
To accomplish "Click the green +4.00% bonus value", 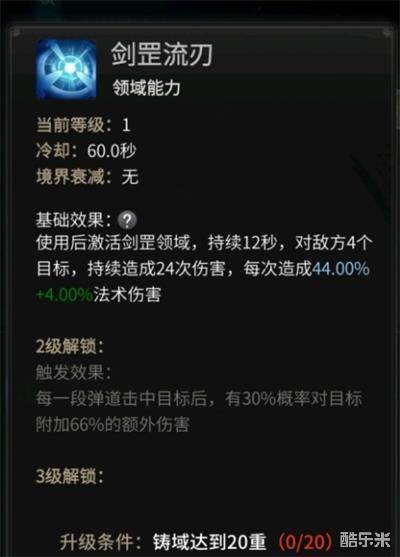I will [64, 295].
